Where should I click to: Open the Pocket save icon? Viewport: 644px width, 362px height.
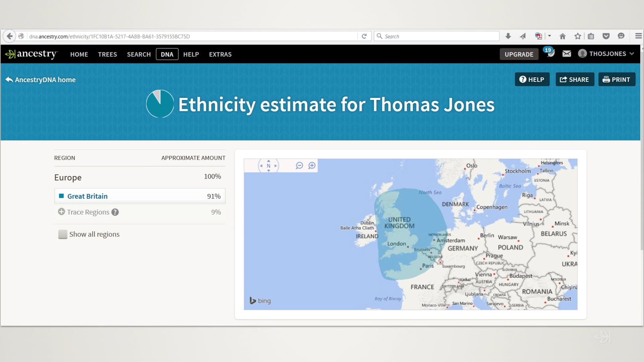point(606,36)
